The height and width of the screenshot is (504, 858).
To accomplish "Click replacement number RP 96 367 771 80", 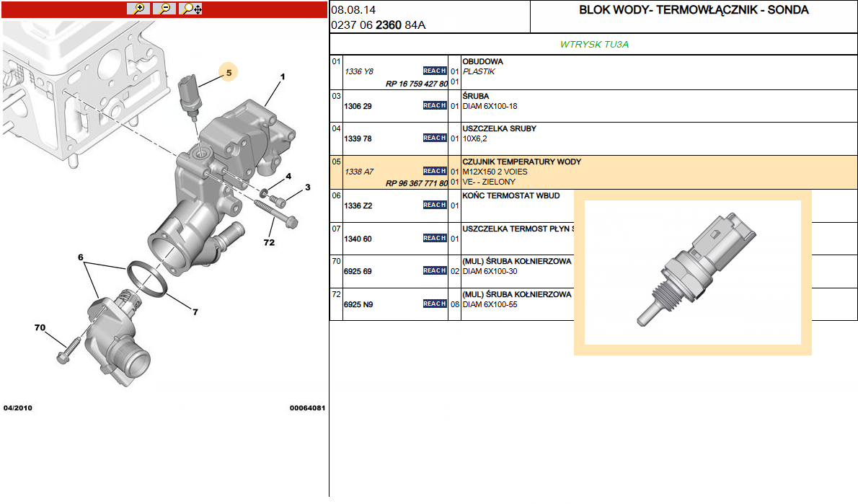I will 417,183.
